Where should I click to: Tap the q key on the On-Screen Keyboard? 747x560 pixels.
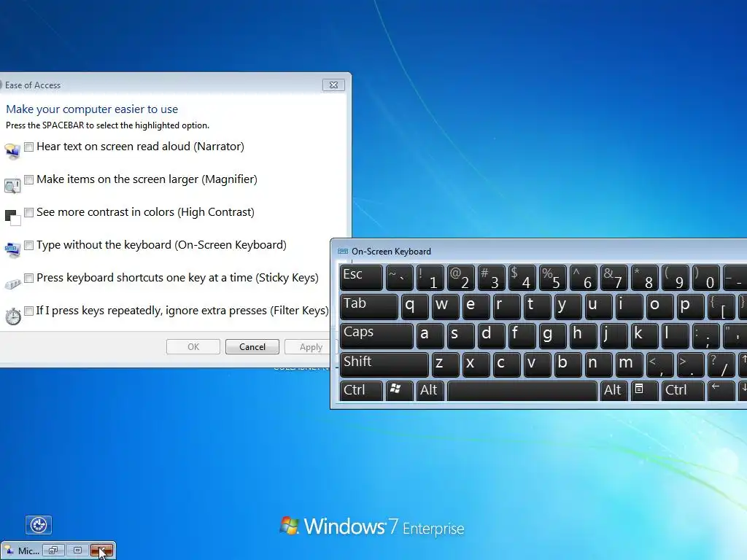coord(414,307)
